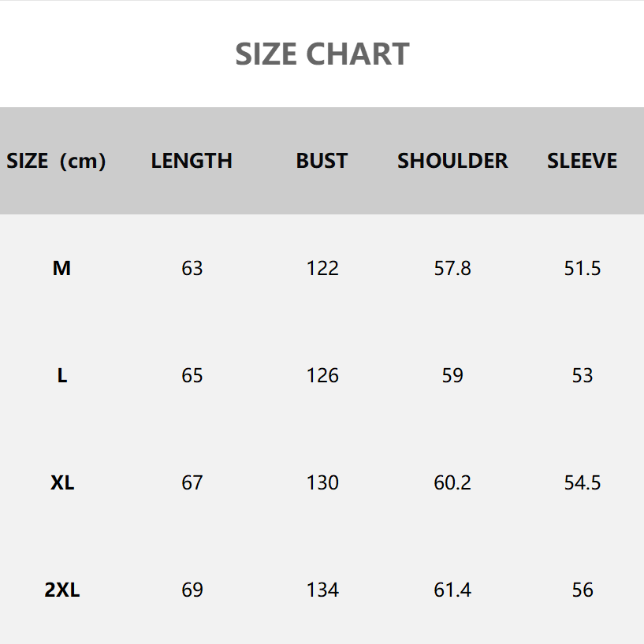Select the L size row label
This screenshot has height=644, width=644.
coord(61,376)
